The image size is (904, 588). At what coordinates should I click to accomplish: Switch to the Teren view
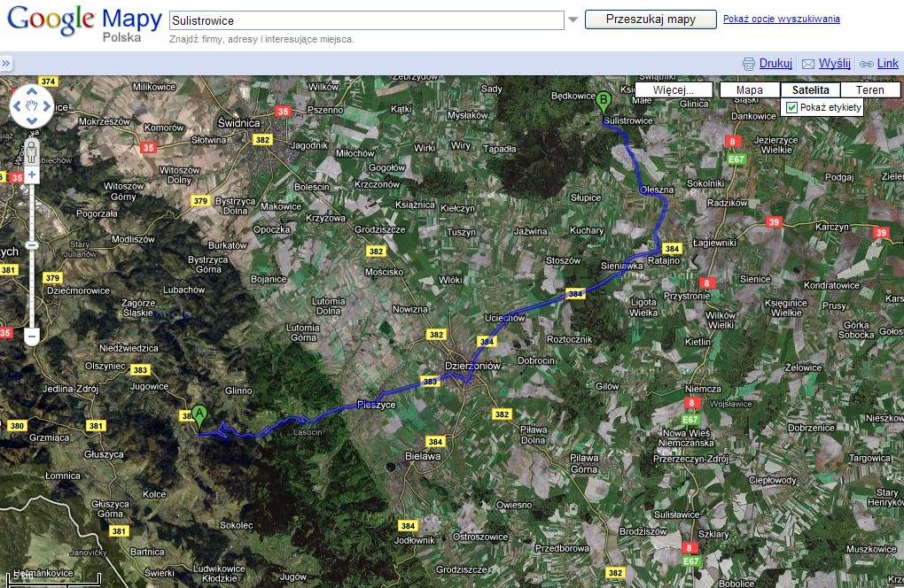click(869, 90)
